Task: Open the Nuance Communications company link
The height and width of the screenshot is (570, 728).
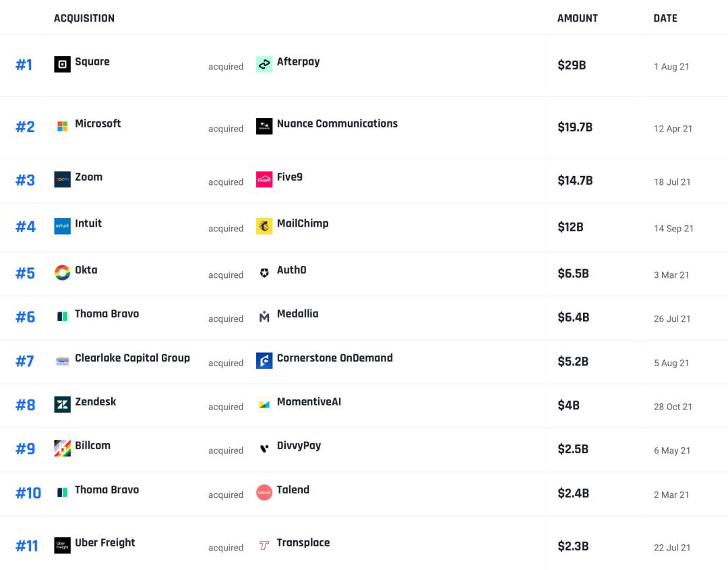Action: click(x=337, y=123)
